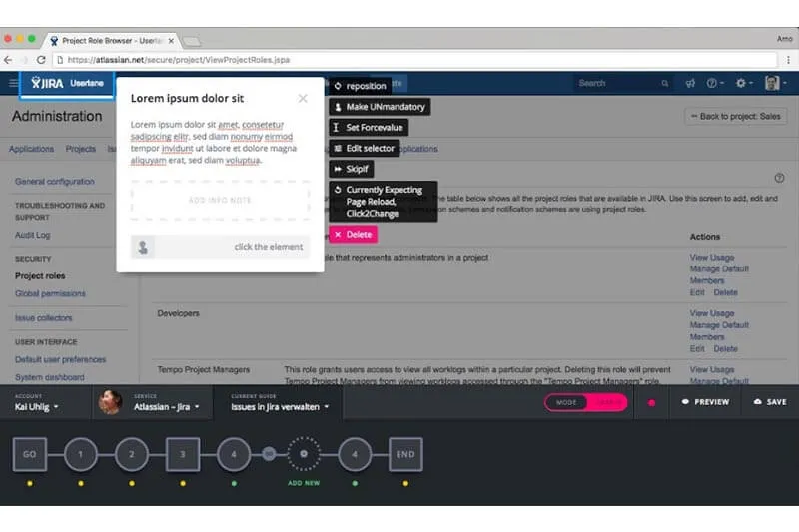Open Audit Log in sidebar
This screenshot has height=532, width=799.
point(33,235)
